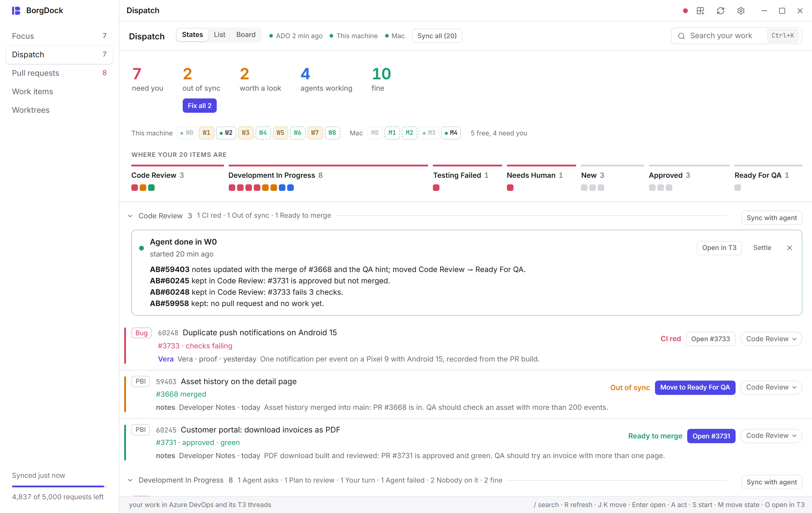
Task: Select Dispatch in the sidebar
Action: coord(59,55)
